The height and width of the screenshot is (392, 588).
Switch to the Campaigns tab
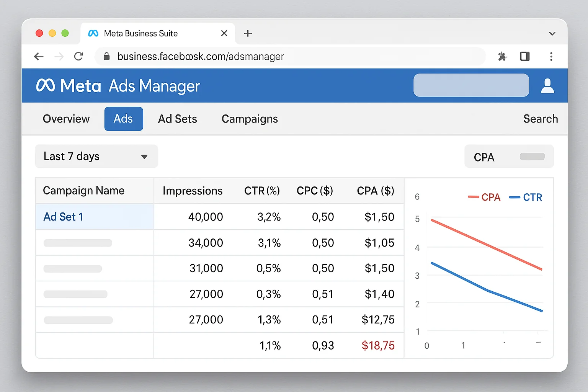(x=249, y=119)
